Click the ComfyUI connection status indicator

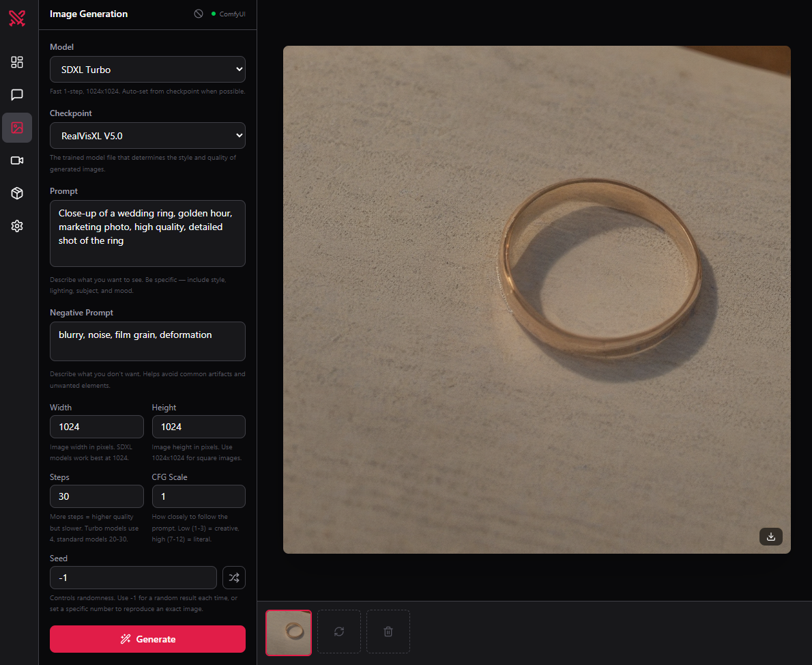tap(229, 14)
